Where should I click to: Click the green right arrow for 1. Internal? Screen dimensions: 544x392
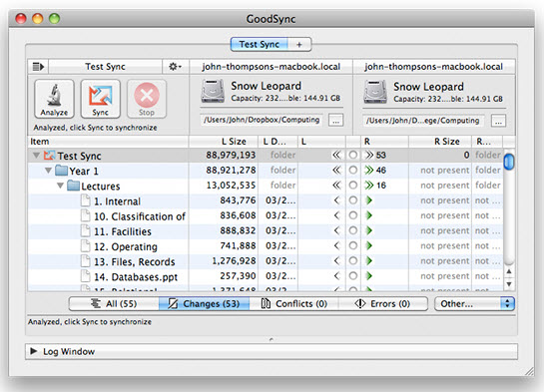coord(369,200)
